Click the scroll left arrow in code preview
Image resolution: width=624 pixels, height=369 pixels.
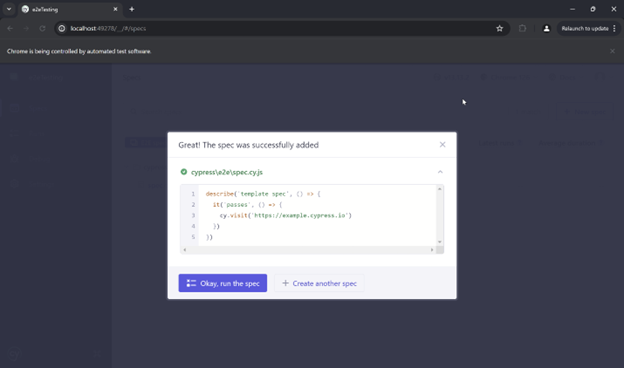(x=185, y=250)
